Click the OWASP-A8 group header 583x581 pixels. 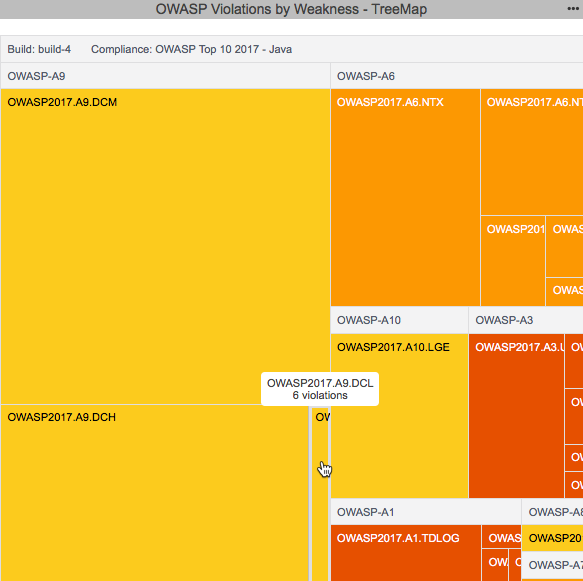[x=553, y=512]
